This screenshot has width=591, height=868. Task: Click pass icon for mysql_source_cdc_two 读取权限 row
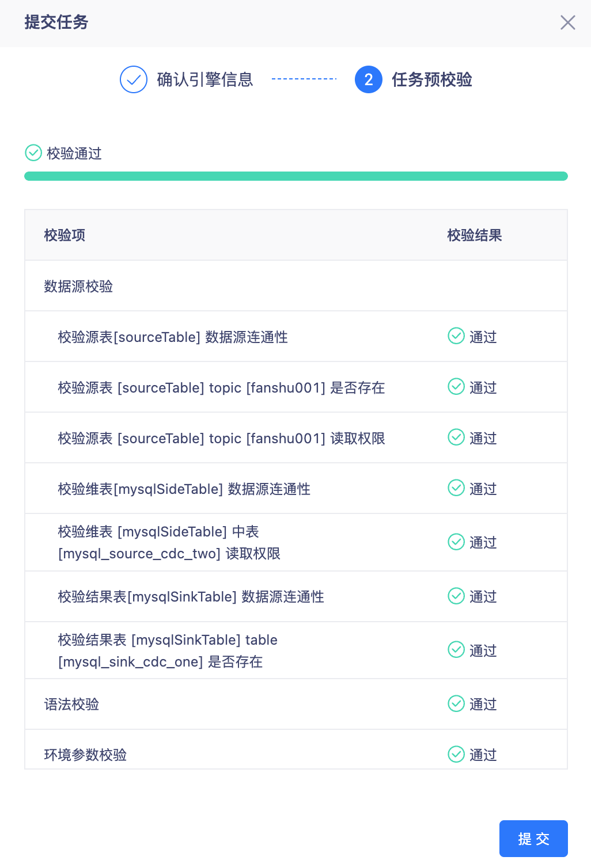point(456,542)
